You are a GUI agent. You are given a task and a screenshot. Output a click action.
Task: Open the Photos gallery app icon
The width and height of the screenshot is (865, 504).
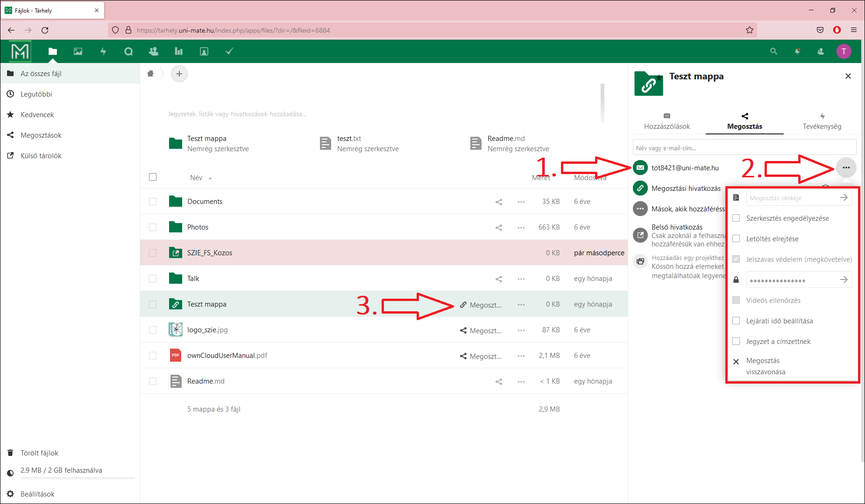pos(78,51)
